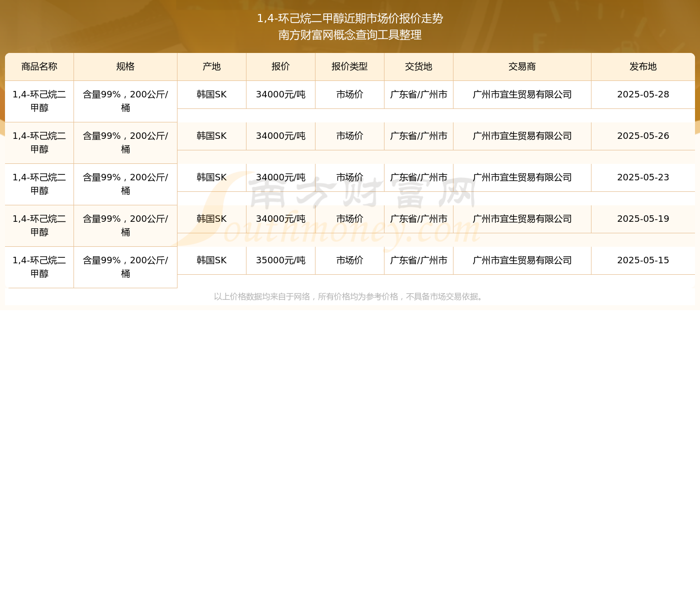Click 34000元/吨 in the 2025-05-28 row
This screenshot has height=602, width=700.
280,94
